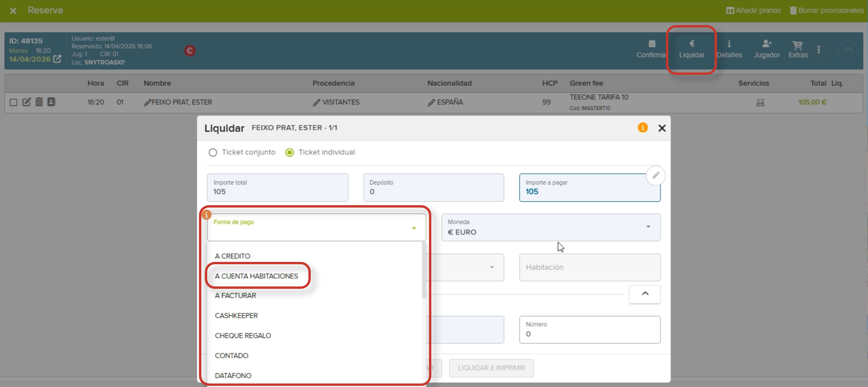This screenshot has height=387, width=868.
Task: Click the trash delete icon on the player row
Action: point(39,102)
